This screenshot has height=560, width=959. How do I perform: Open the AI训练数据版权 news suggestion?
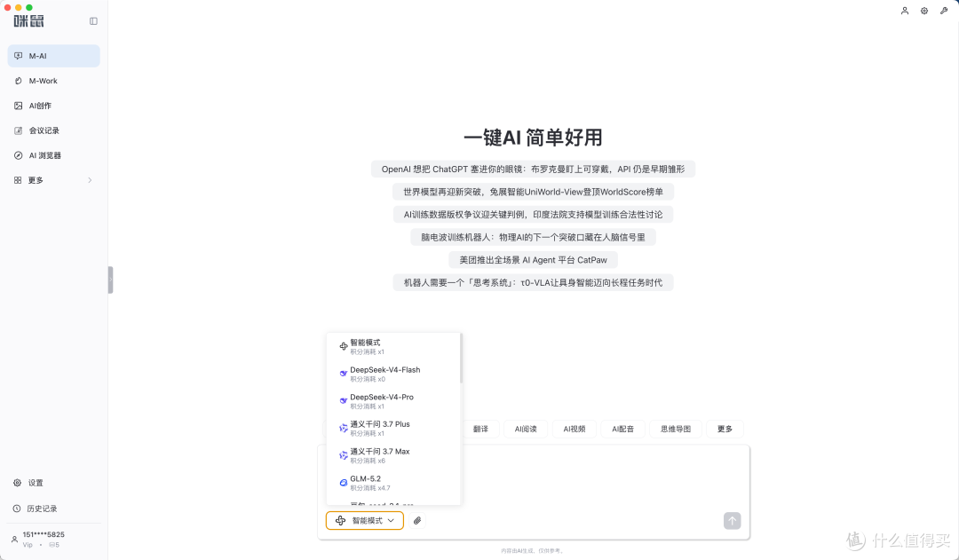[533, 215]
